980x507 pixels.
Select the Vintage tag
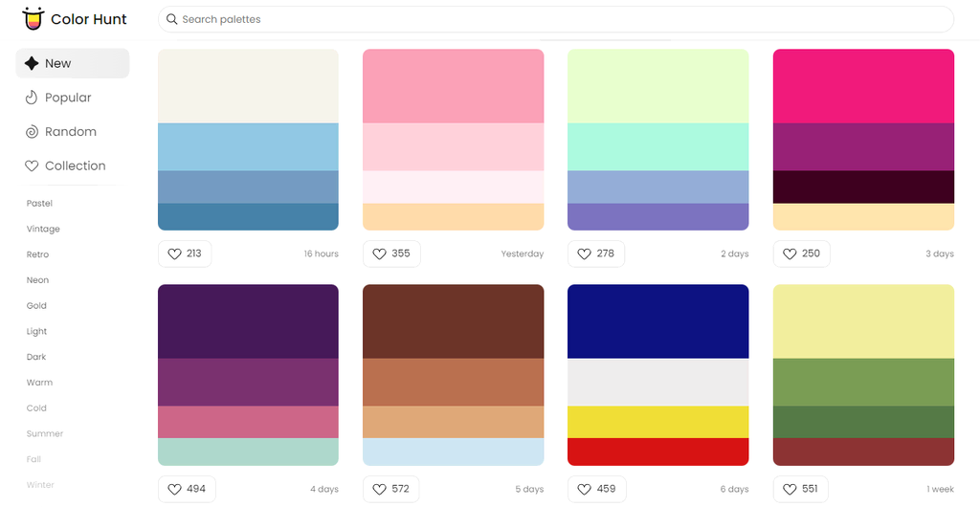pyautogui.click(x=43, y=229)
